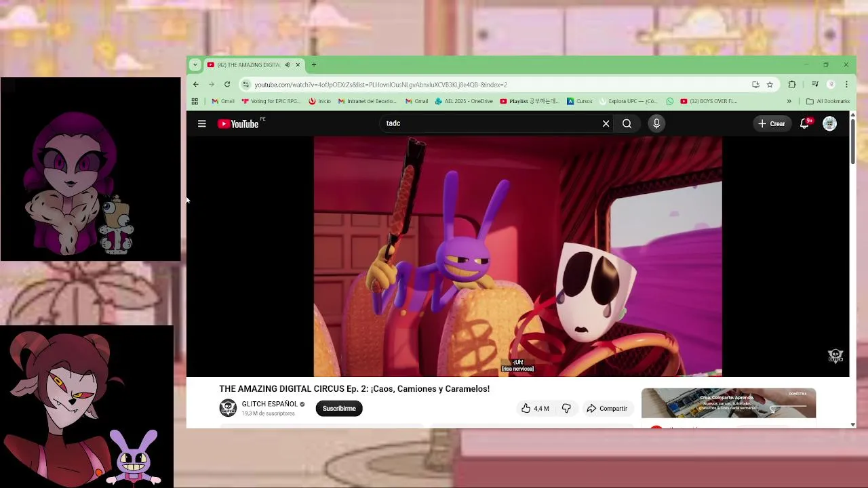Click the GLITCH watermark in video corner

tap(835, 355)
